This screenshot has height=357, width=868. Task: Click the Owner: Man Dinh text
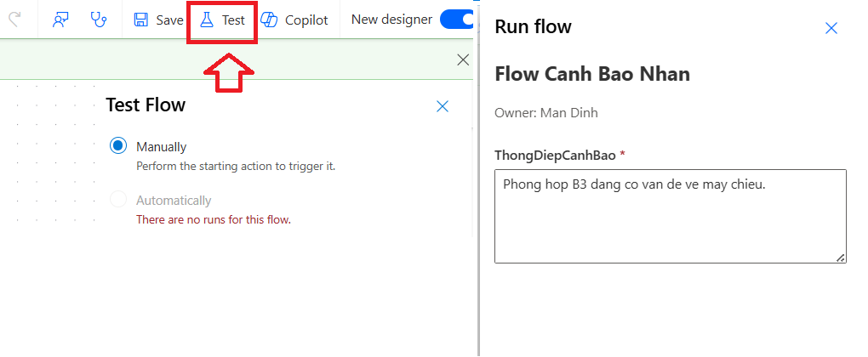tap(551, 112)
